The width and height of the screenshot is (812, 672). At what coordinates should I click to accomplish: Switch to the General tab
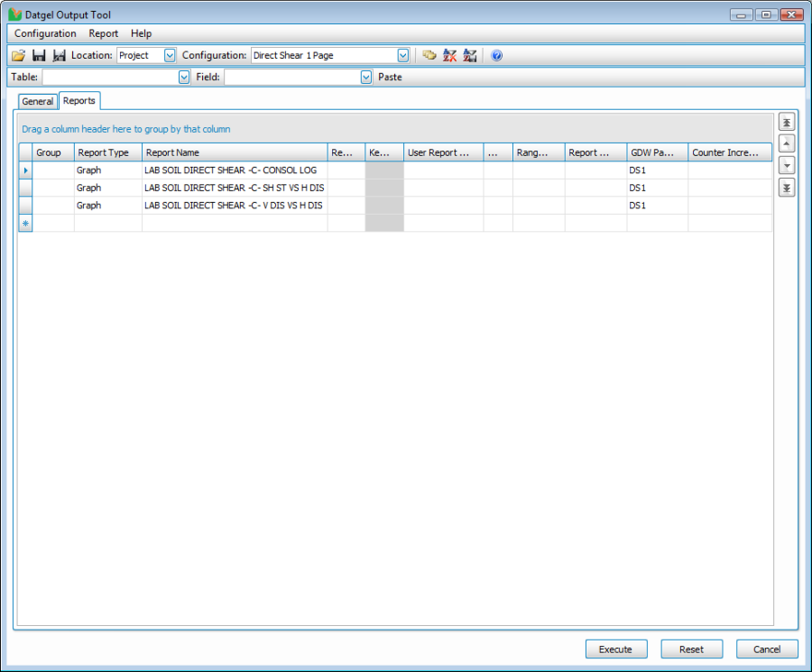pyautogui.click(x=38, y=102)
